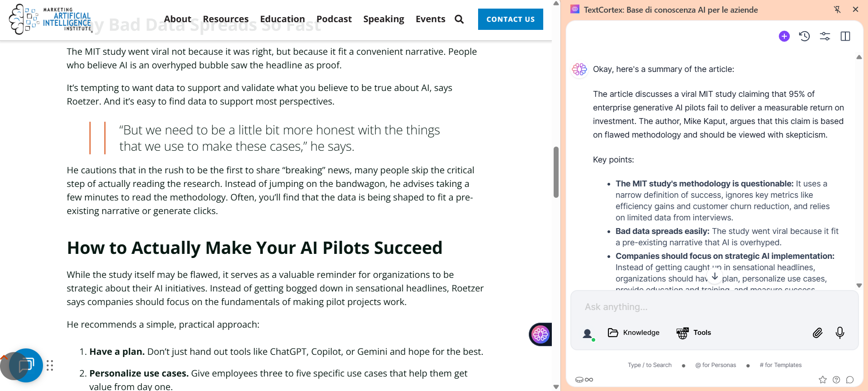The width and height of the screenshot is (868, 391).
Task: Toggle the side panel layout icon
Action: click(845, 36)
